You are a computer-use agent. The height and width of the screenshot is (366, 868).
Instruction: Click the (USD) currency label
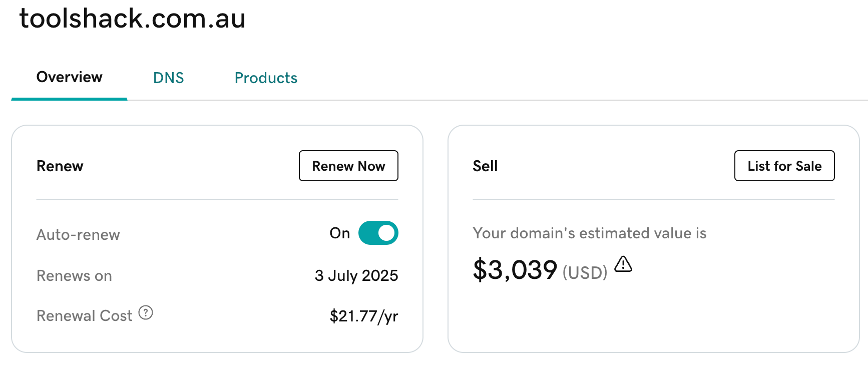(585, 273)
